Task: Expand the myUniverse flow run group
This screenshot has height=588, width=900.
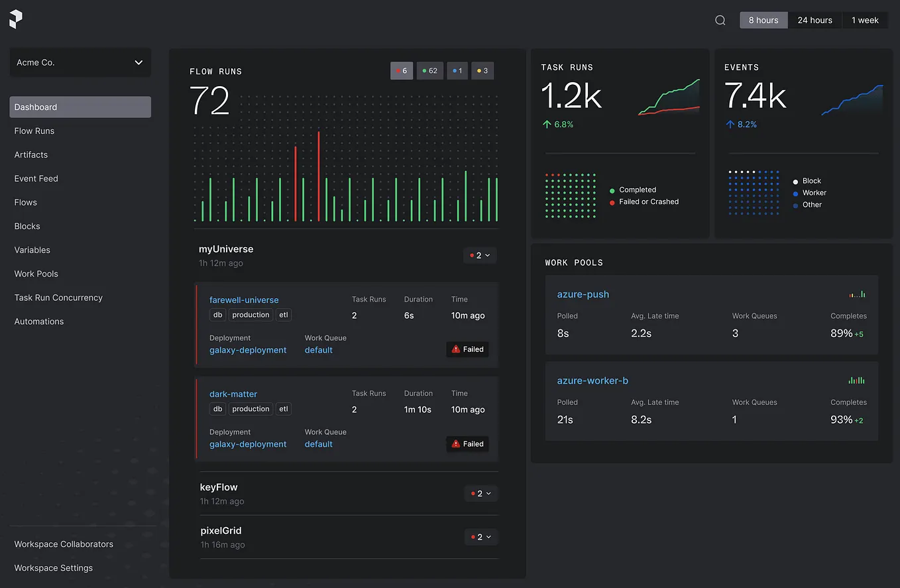Action: point(479,255)
